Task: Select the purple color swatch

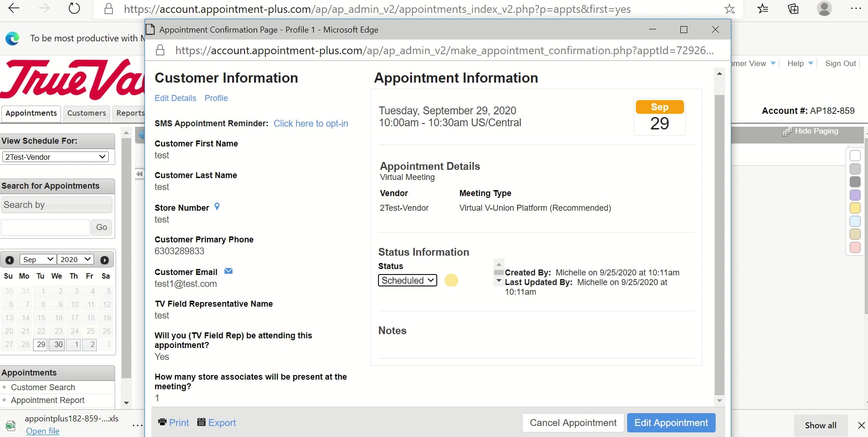Action: point(855,195)
